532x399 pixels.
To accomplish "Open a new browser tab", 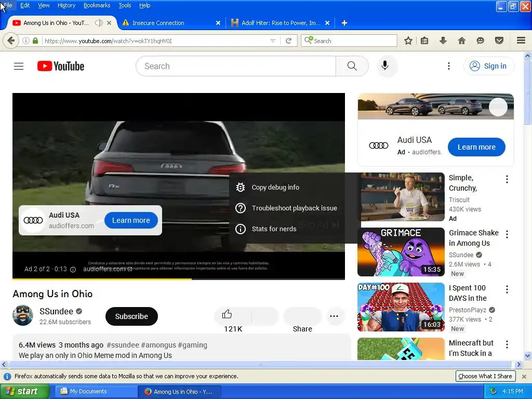I will tap(344, 23).
